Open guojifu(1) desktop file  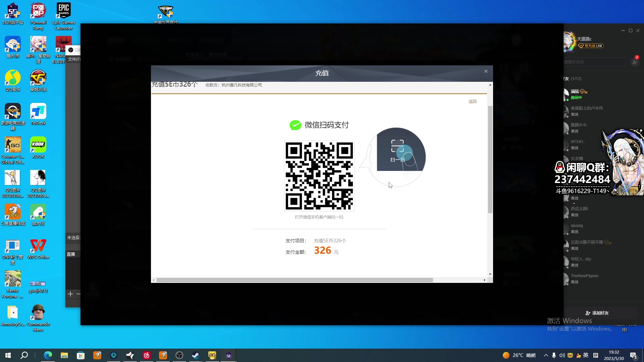coord(38,287)
